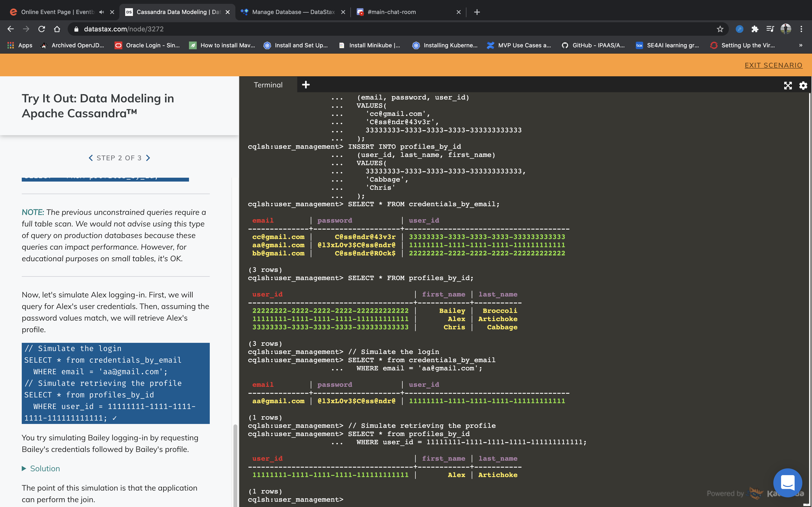This screenshot has height=507, width=812.
Task: Open the media controls icon in toolbar
Action: (770, 29)
